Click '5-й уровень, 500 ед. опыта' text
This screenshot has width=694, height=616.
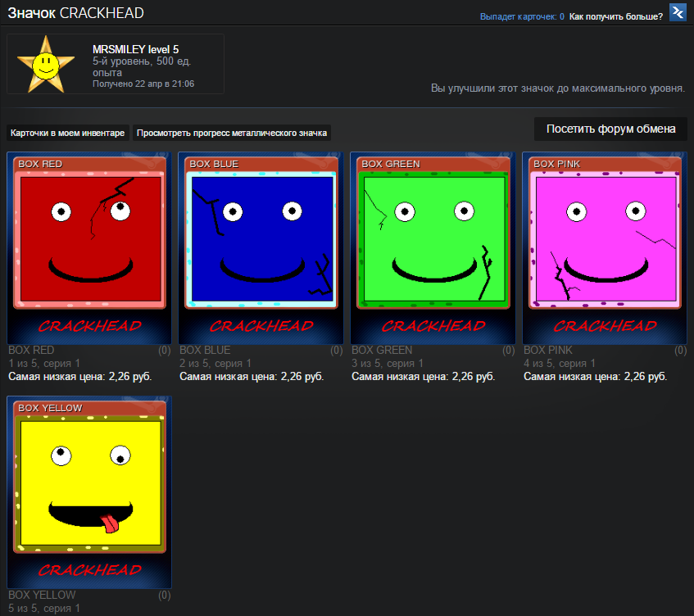142,66
